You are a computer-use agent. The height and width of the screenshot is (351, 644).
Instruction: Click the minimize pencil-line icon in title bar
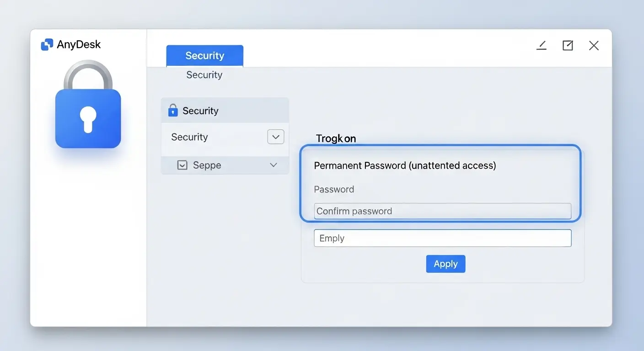click(x=542, y=45)
